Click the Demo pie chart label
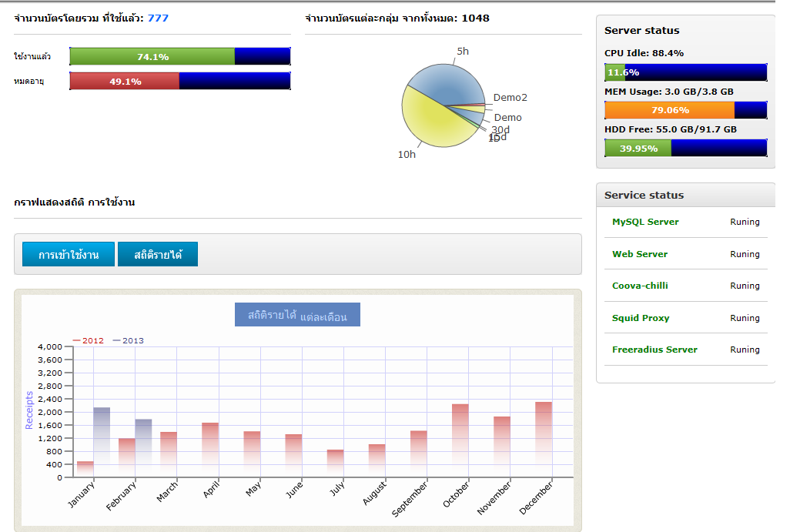Image resolution: width=790 pixels, height=532 pixels. point(508,117)
